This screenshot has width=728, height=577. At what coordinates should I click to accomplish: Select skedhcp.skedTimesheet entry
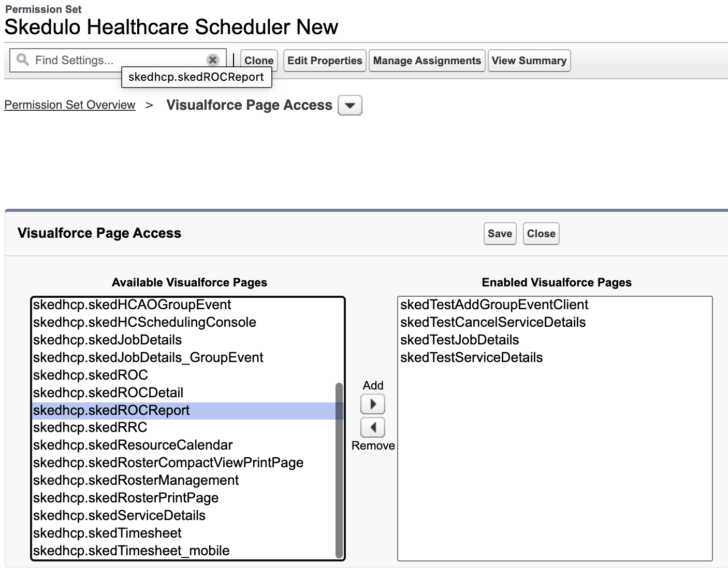(183, 533)
